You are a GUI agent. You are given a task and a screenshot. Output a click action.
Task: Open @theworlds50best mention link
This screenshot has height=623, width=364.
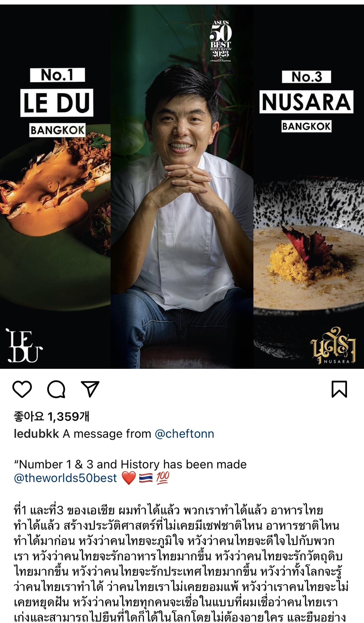[x=66, y=478]
